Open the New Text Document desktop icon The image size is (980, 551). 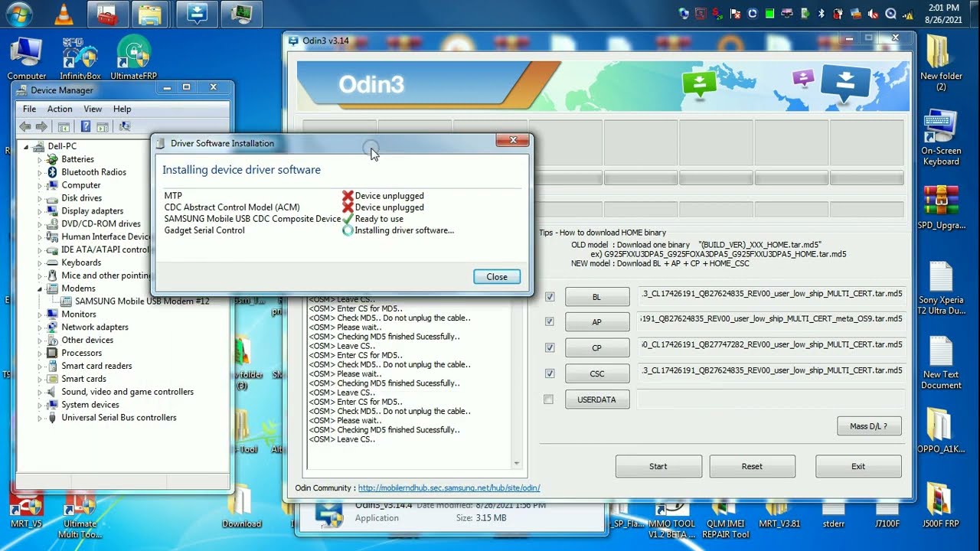pos(941,362)
